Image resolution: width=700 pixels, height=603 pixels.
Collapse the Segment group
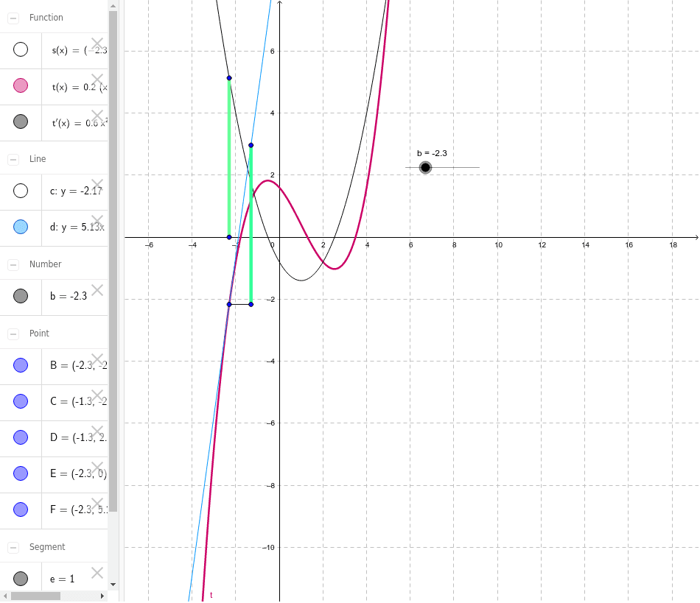click(x=13, y=548)
